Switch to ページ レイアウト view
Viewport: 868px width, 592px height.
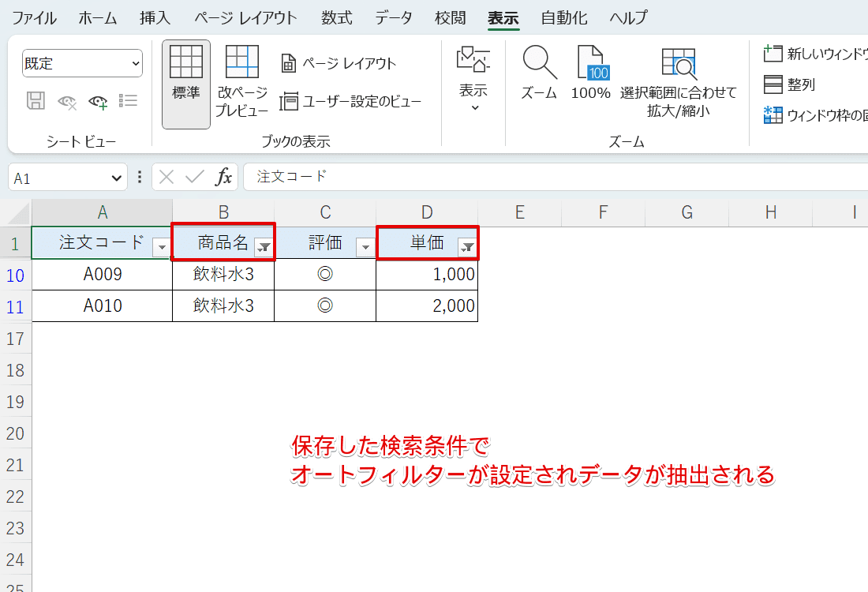point(339,64)
